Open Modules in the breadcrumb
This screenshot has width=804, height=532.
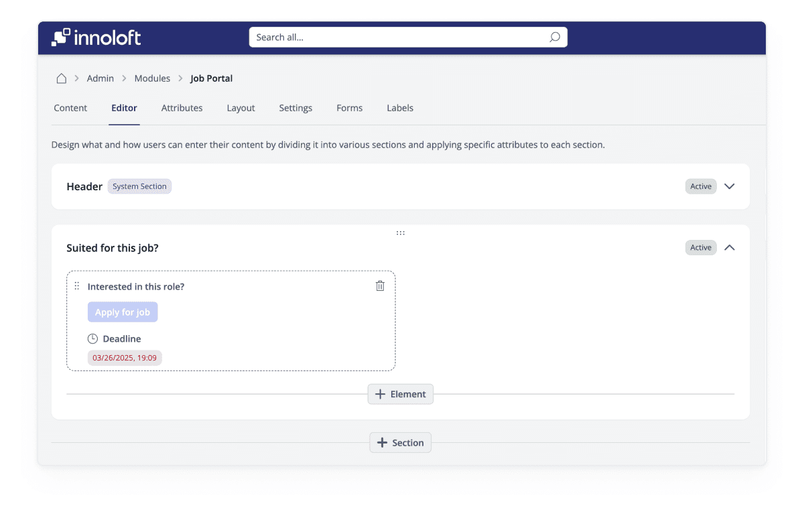152,78
